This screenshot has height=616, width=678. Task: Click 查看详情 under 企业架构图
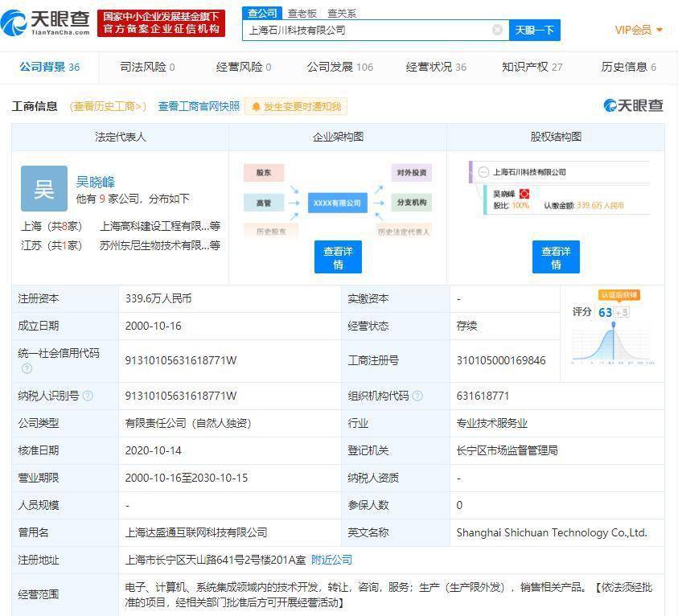[x=338, y=257]
